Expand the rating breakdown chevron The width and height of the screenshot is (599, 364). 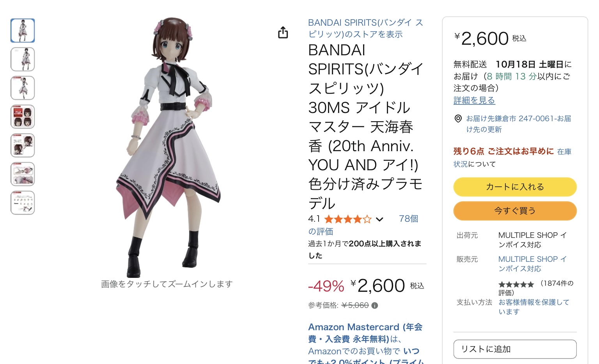(x=379, y=220)
